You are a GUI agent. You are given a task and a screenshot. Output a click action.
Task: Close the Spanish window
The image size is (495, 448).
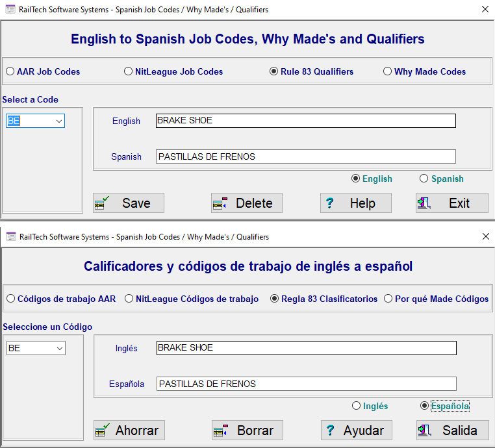coord(486,236)
